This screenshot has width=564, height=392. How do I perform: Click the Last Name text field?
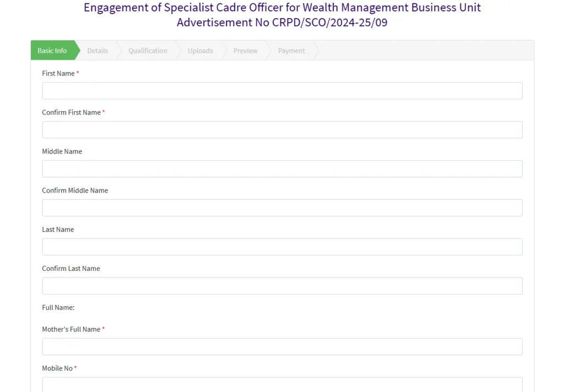pos(282,247)
